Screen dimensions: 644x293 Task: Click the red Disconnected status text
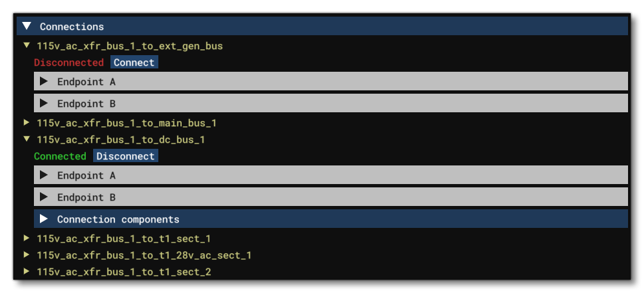point(69,62)
